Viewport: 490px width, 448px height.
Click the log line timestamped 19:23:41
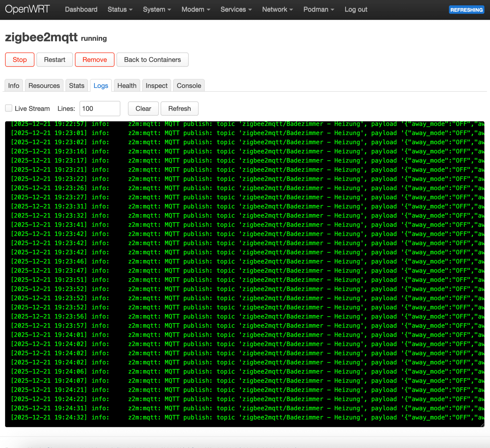[247, 225]
